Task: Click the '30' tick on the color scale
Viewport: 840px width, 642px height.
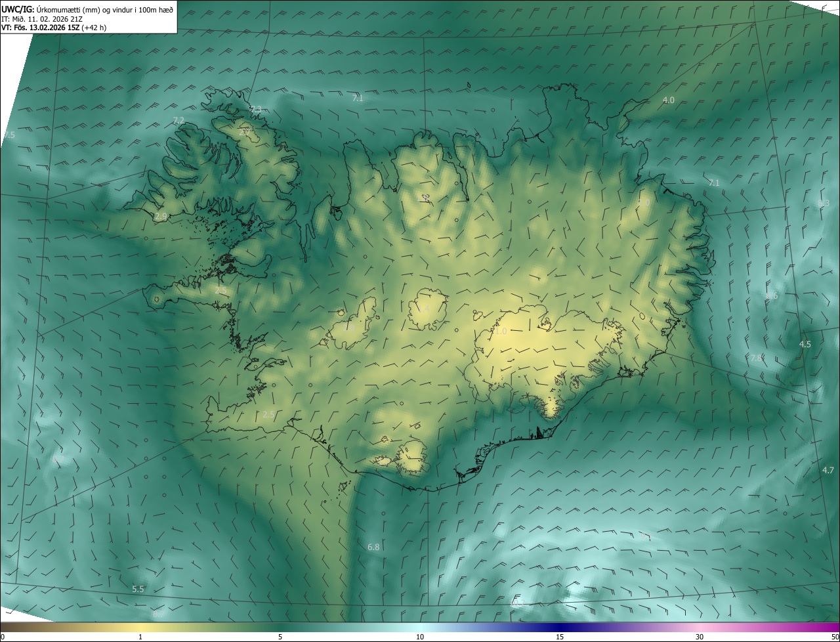Action: point(700,637)
